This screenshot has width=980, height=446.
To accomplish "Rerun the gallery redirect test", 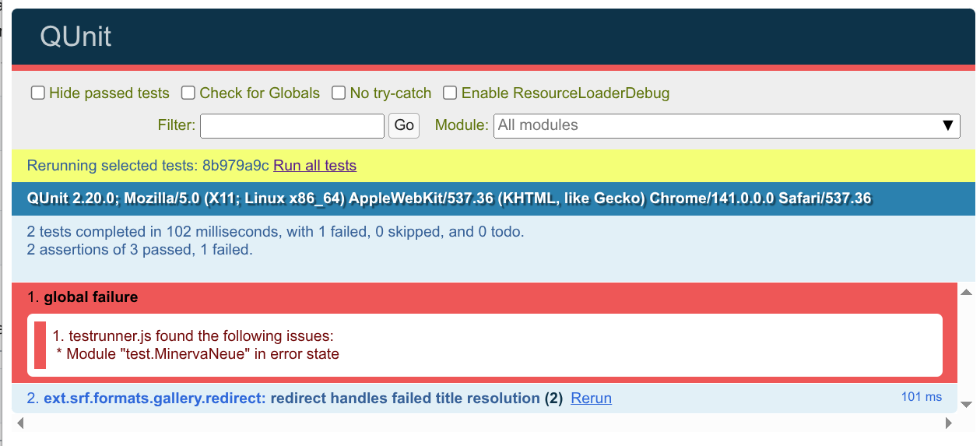I will click(x=591, y=399).
